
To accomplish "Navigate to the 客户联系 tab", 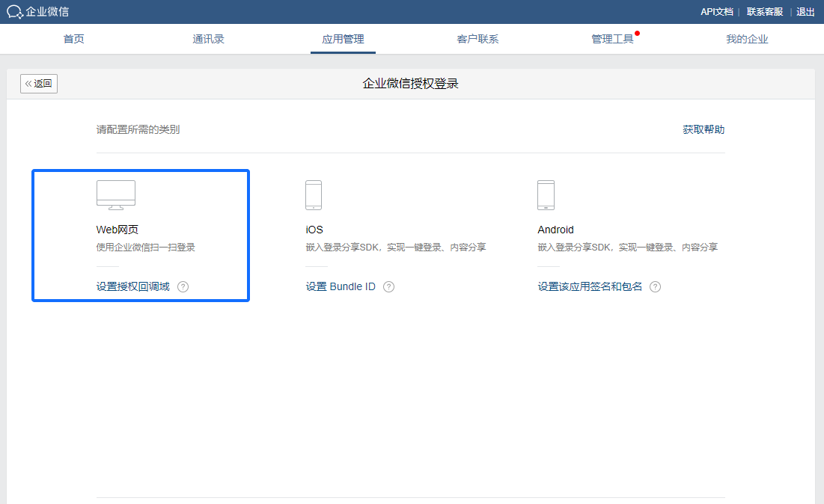I will pos(477,39).
